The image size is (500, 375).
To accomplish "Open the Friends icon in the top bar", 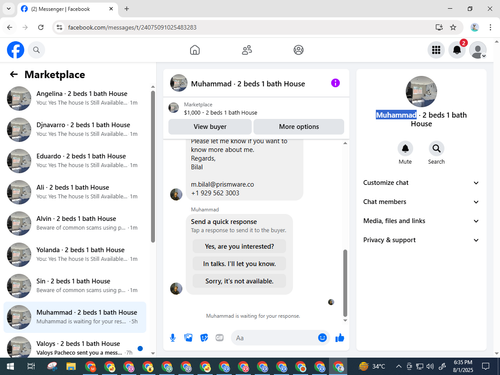I will pos(247,50).
